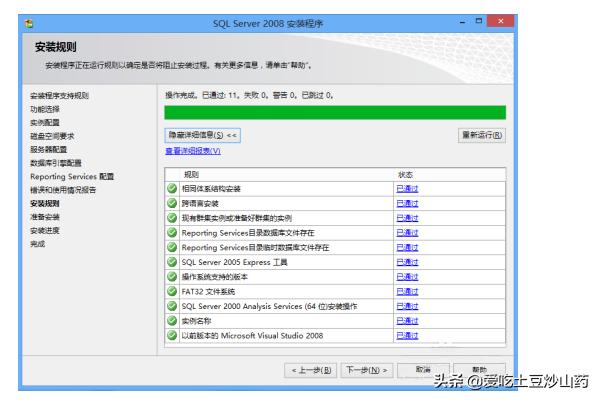Select 功能选择 step in sidebar
600x400 pixels.
point(45,109)
